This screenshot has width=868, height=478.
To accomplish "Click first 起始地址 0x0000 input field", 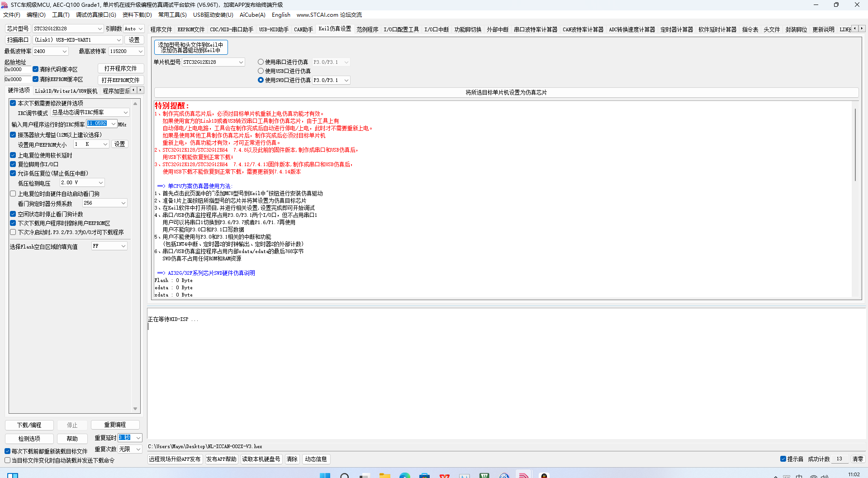I will 17,69.
